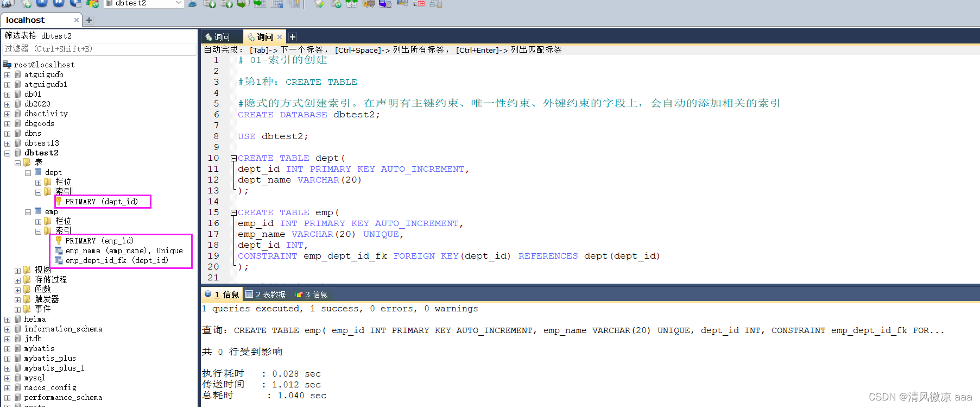Image resolution: width=980 pixels, height=407 pixels.
Task: Close the localhost connection tab
Action: point(77,20)
